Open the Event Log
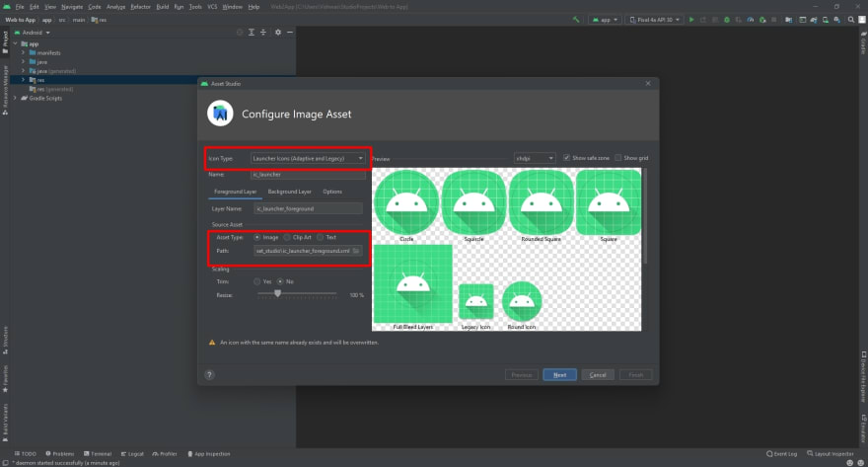Screen dimensions: 868x467 pyautogui.click(x=781, y=454)
